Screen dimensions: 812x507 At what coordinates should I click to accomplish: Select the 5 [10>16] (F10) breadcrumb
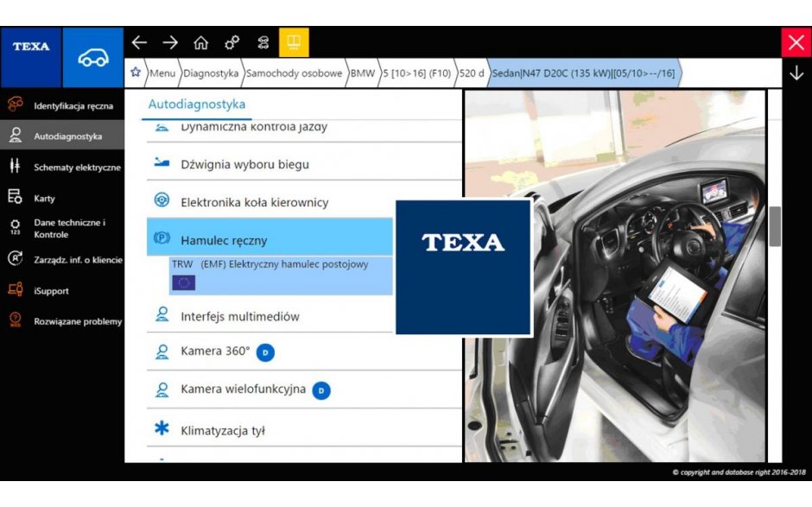pos(417,73)
